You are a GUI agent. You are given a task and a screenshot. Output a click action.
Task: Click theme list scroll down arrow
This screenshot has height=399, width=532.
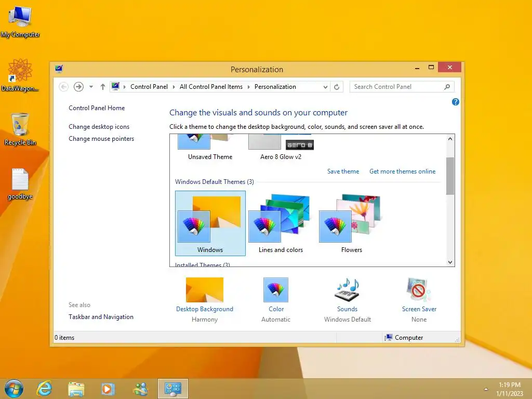click(450, 262)
